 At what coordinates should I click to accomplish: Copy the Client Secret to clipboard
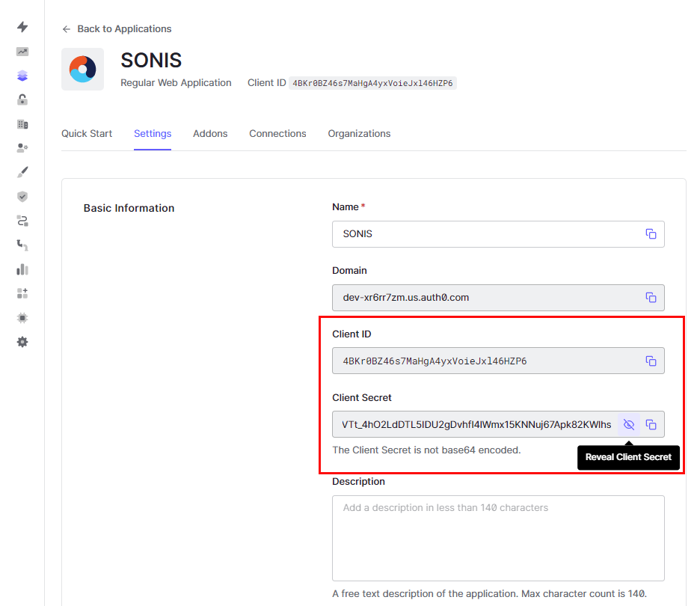click(651, 424)
